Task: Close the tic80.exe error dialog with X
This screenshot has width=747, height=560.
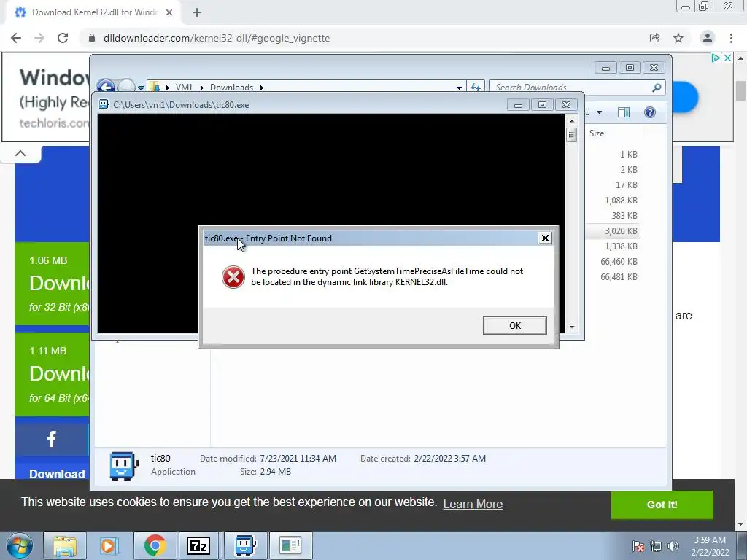Action: pyautogui.click(x=545, y=238)
